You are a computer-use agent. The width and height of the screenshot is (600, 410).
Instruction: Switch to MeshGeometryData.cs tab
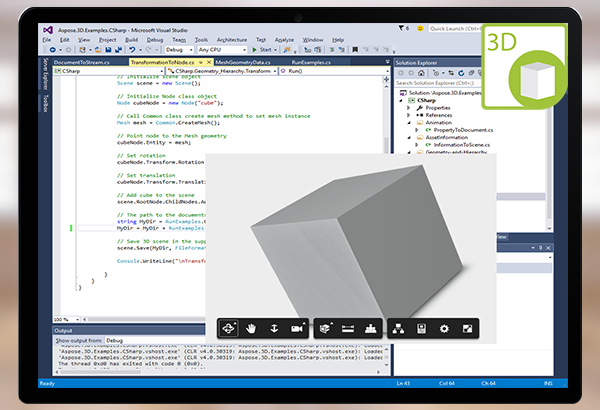[x=243, y=62]
